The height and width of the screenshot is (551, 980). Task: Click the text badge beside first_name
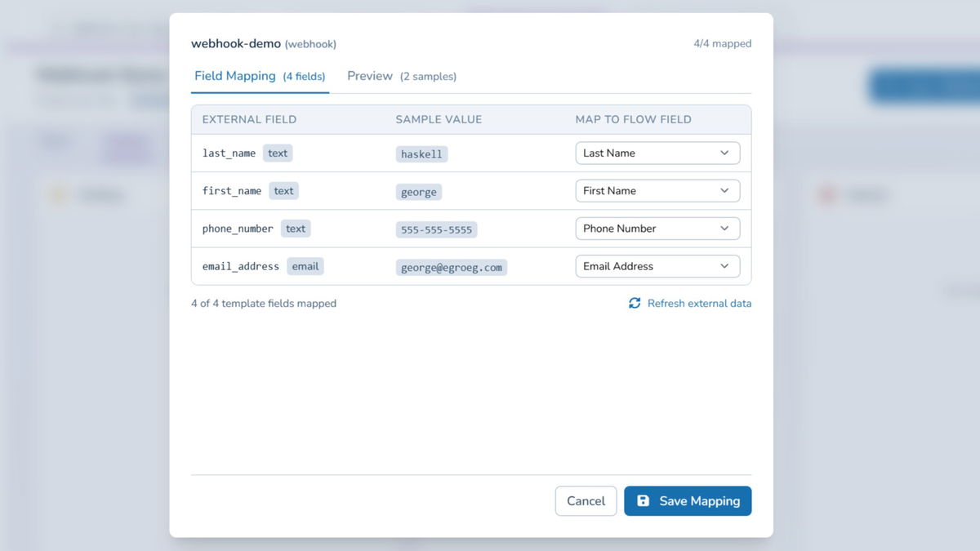coord(283,190)
